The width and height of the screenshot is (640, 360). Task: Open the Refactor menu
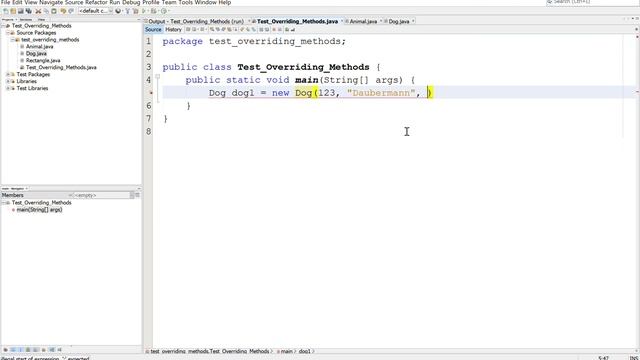(96, 2)
